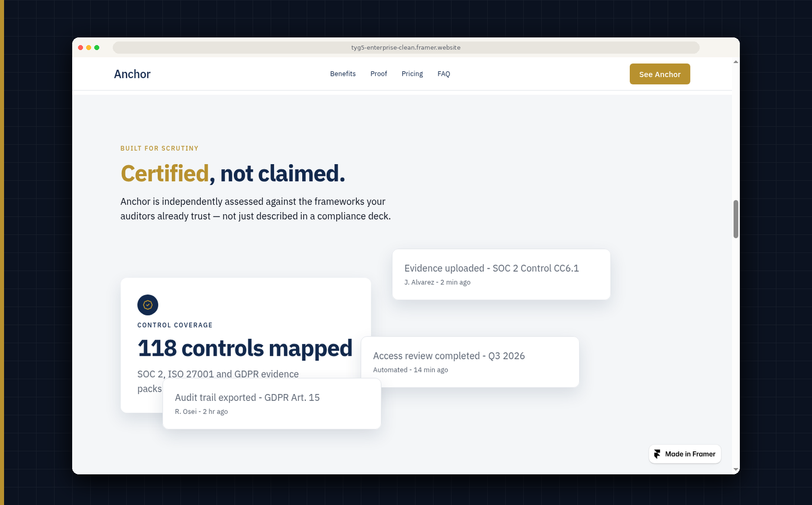Jump to the FAQ nav link

point(443,73)
